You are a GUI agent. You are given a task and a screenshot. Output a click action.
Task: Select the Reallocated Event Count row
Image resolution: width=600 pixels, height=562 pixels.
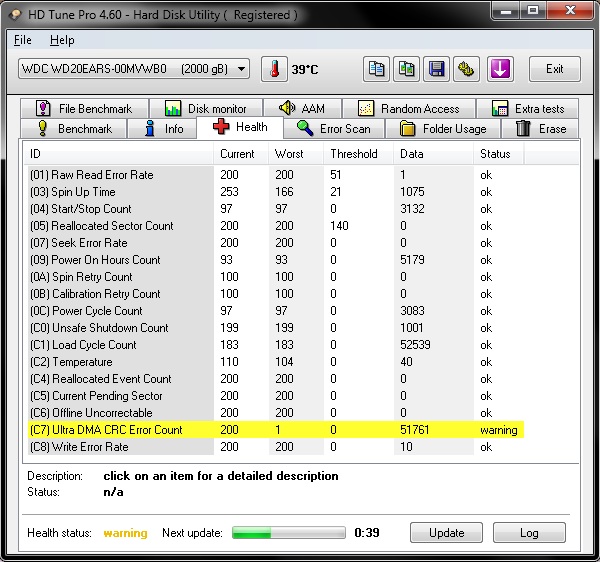276,379
